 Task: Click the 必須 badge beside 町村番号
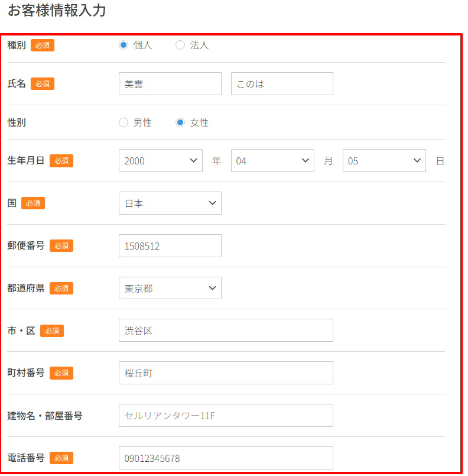pos(61,373)
